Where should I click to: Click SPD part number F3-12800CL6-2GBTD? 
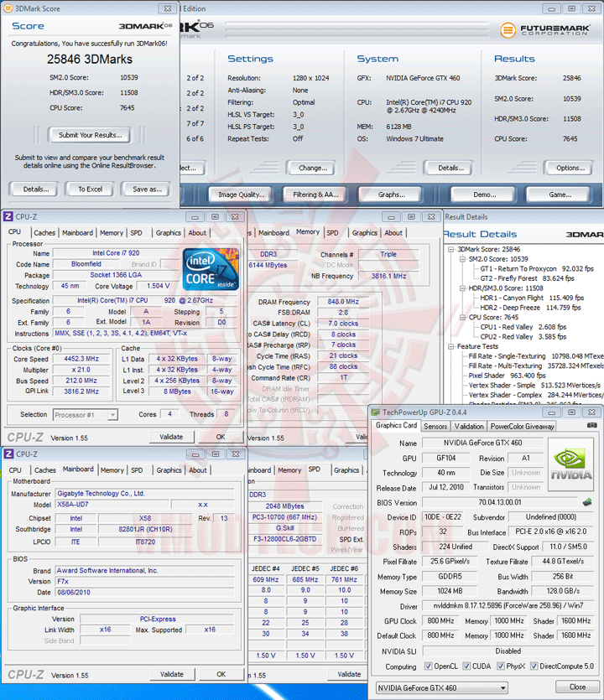pyautogui.click(x=285, y=539)
